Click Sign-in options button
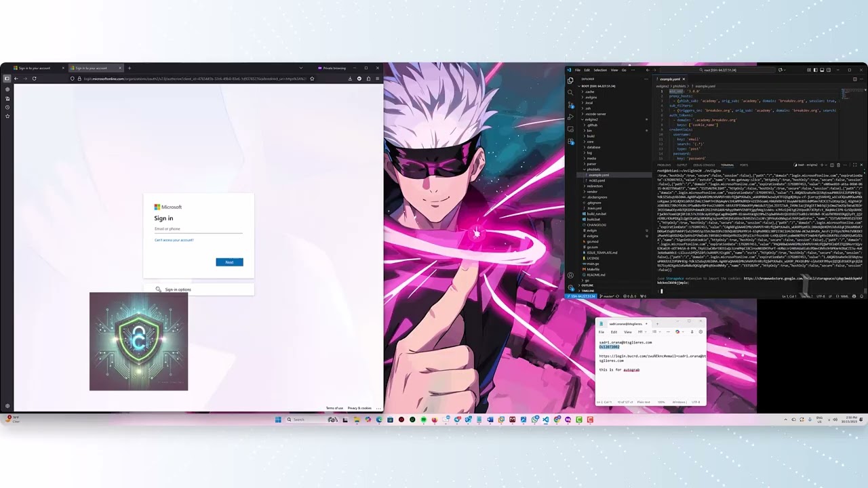 coord(199,289)
